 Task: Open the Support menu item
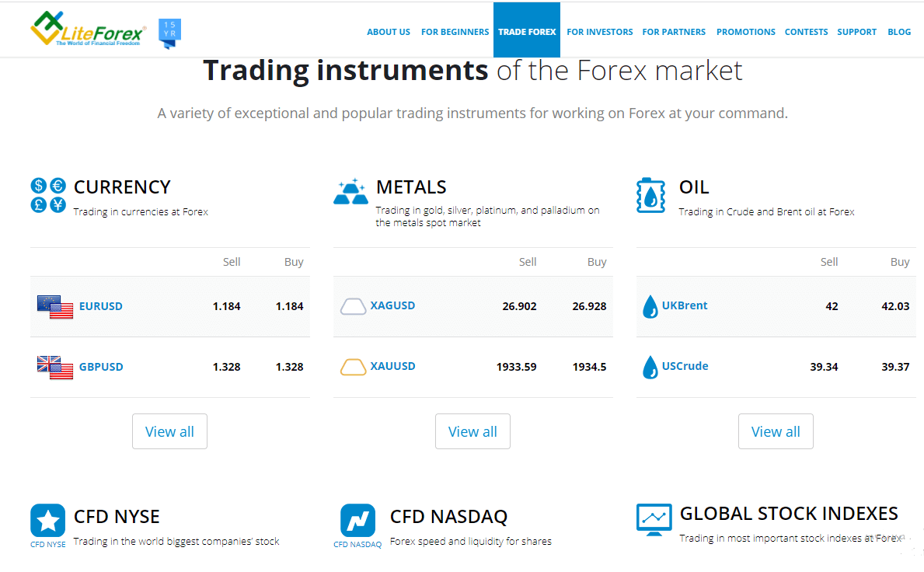point(856,32)
